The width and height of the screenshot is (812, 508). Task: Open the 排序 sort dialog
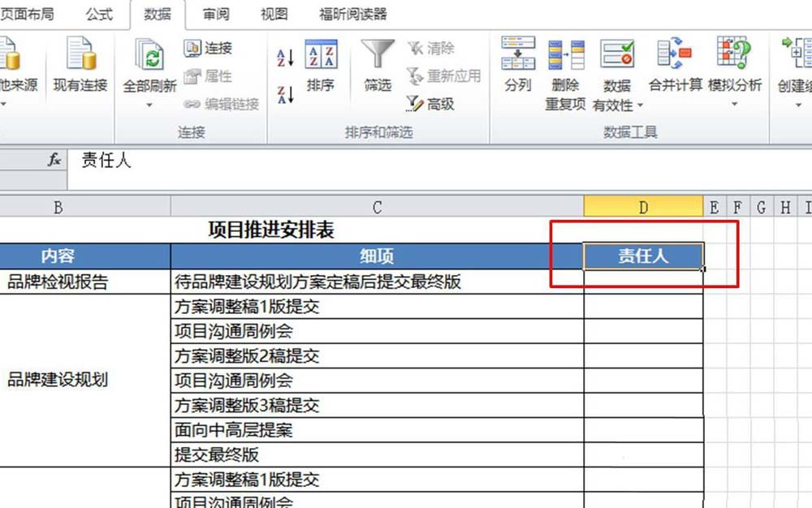click(x=321, y=65)
